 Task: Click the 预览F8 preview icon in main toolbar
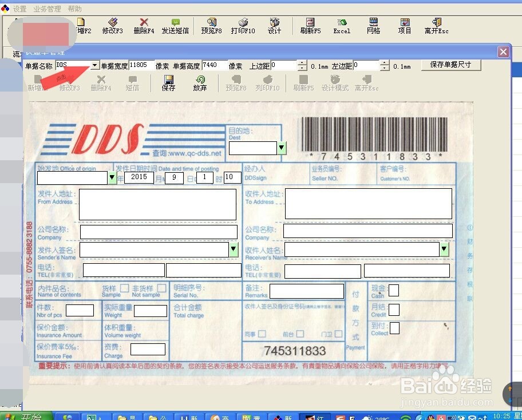coord(211,26)
